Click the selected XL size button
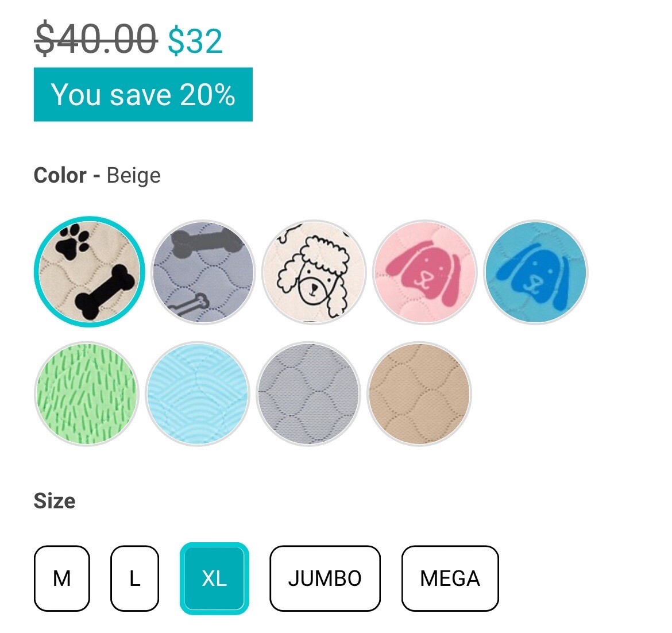This screenshot has height=633, width=672. (214, 578)
